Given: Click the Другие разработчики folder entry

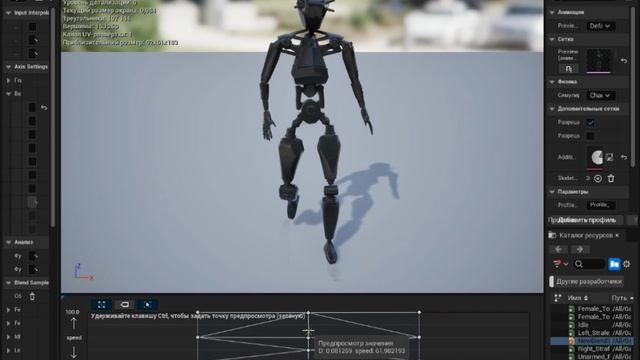Looking at the screenshot, I should 589,282.
